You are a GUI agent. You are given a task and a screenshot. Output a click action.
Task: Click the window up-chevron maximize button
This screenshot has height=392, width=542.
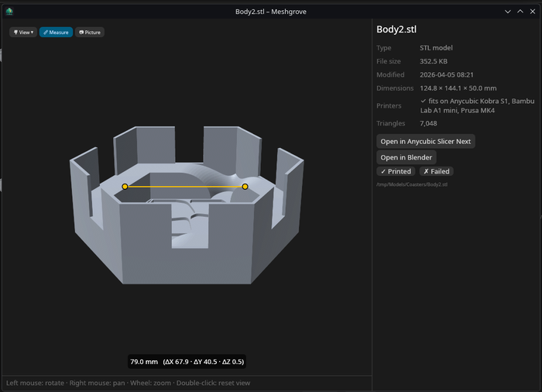click(x=520, y=12)
